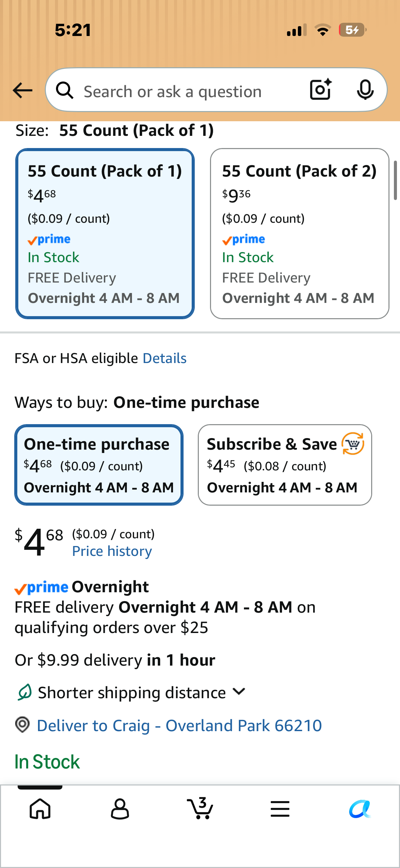Image resolution: width=400 pixels, height=868 pixels.
Task: Tap the microphone voice search icon
Action: [x=365, y=90]
